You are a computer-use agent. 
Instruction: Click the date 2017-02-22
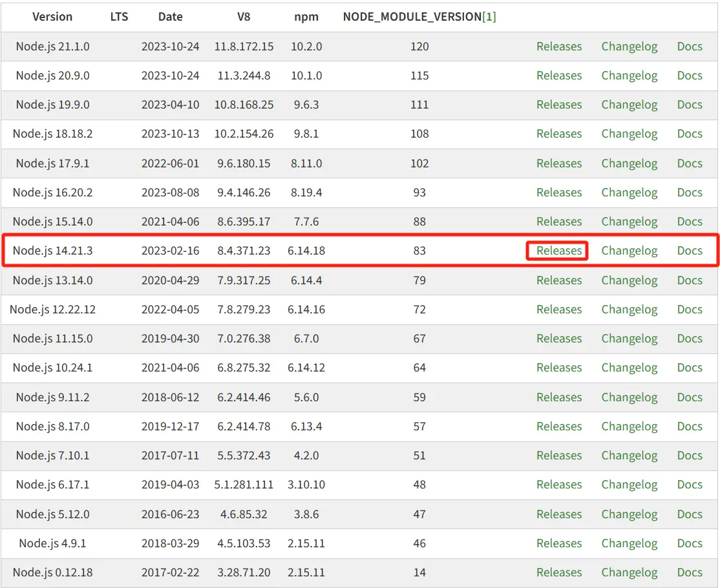point(171,572)
